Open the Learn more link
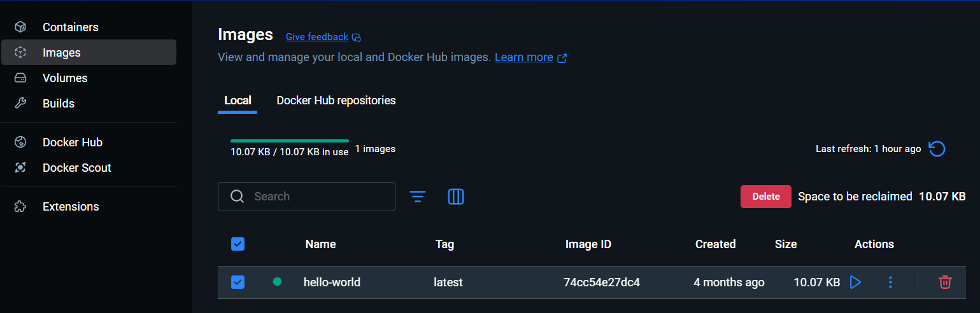The height and width of the screenshot is (313, 980). click(524, 57)
